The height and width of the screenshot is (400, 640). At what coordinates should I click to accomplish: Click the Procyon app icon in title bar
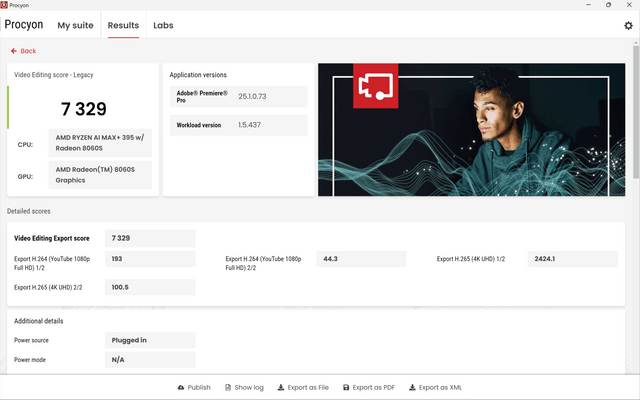(x=4, y=5)
